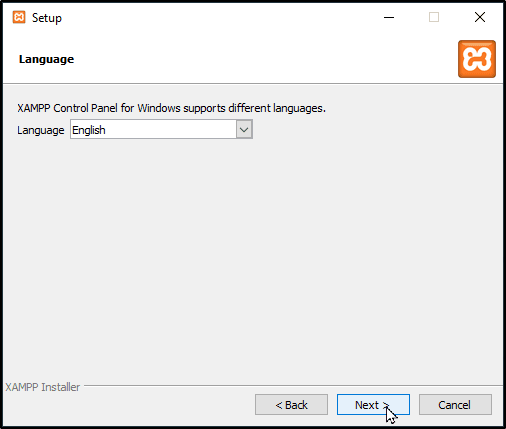Go to next step with Next button
Image resolution: width=506 pixels, height=429 pixels.
coord(373,405)
